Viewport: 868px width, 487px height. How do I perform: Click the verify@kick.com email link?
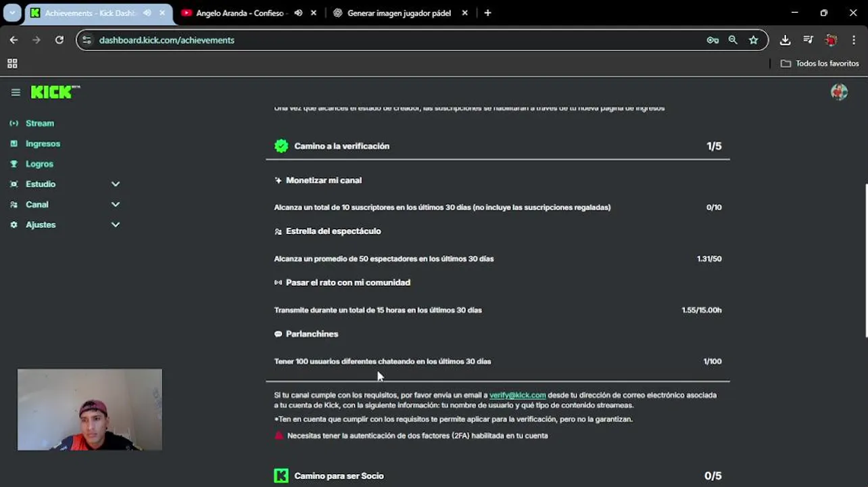pos(517,395)
